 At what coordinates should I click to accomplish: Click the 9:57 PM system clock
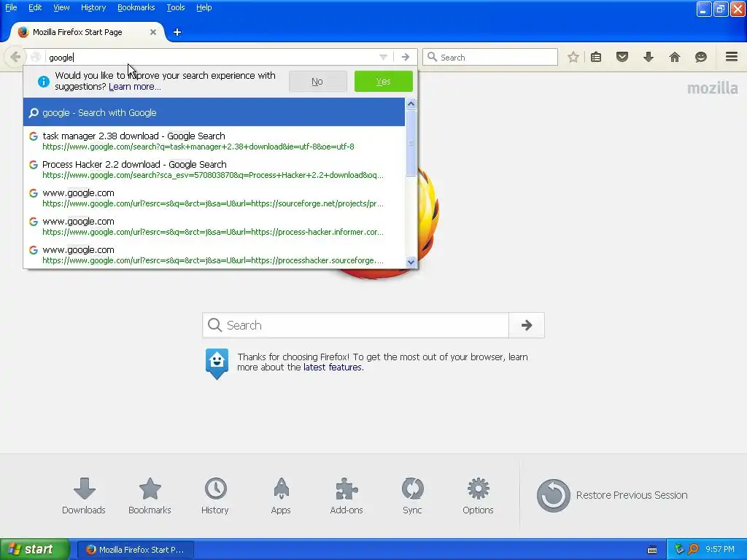point(720,550)
